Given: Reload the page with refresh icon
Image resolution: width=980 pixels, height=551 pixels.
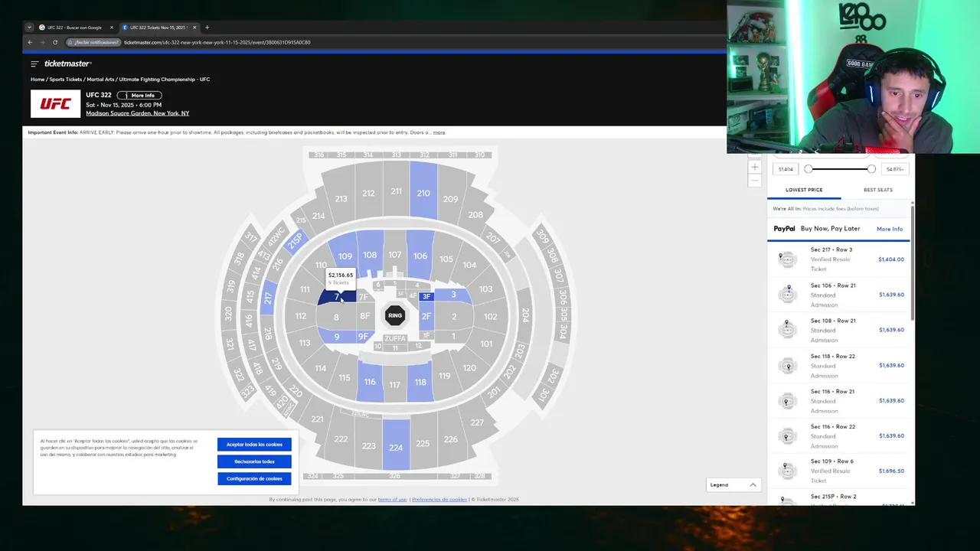Looking at the screenshot, I should pyautogui.click(x=55, y=42).
